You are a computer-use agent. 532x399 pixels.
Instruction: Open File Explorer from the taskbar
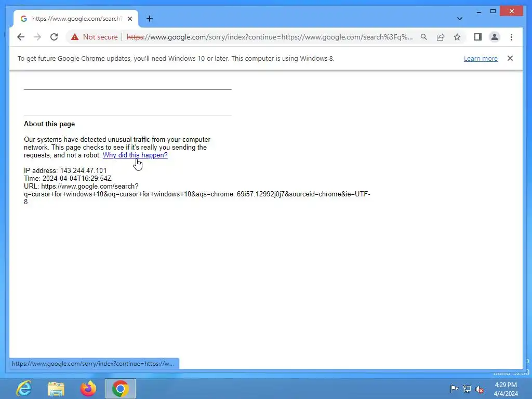click(56, 389)
